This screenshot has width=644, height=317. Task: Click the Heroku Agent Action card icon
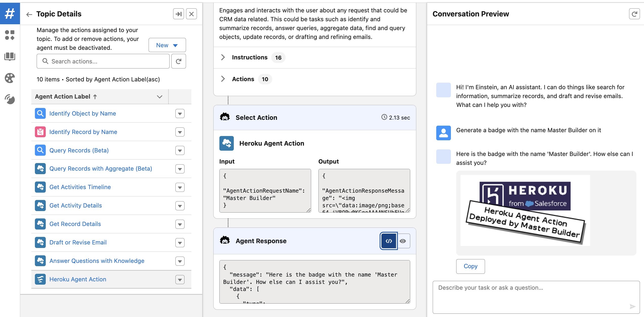pyautogui.click(x=226, y=143)
